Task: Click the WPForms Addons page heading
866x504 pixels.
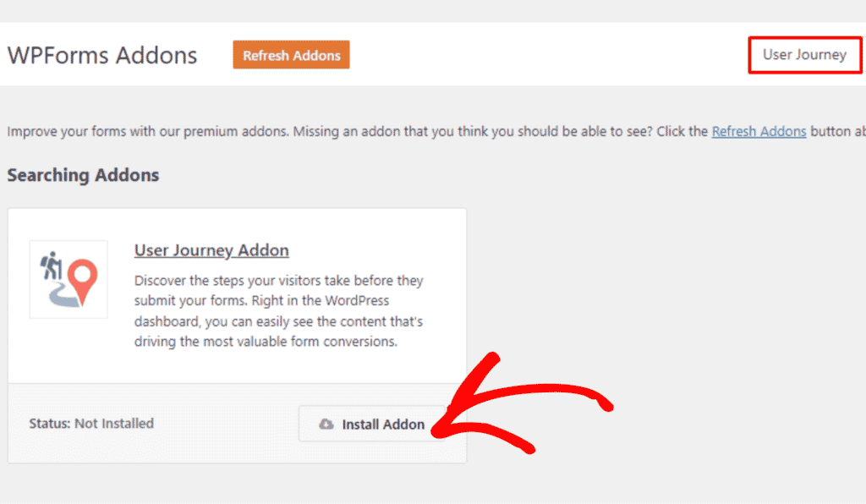Action: 101,55
